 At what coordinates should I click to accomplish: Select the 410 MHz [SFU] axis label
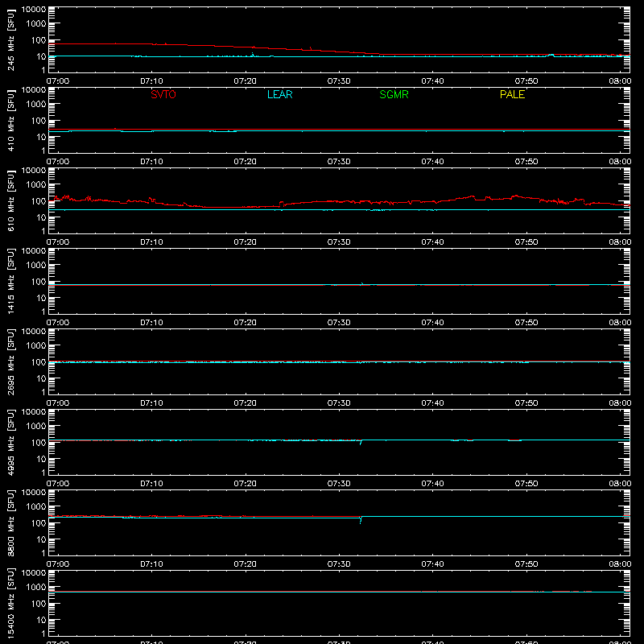[x=11, y=120]
